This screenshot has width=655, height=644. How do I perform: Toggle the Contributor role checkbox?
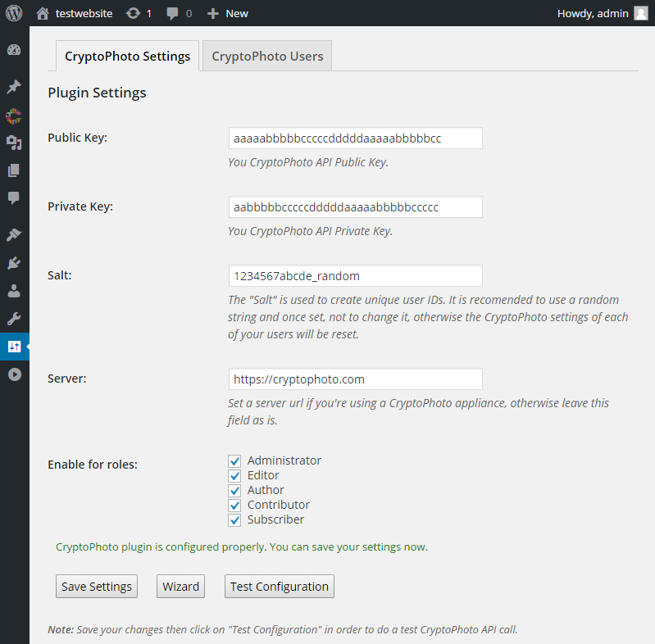[234, 506]
